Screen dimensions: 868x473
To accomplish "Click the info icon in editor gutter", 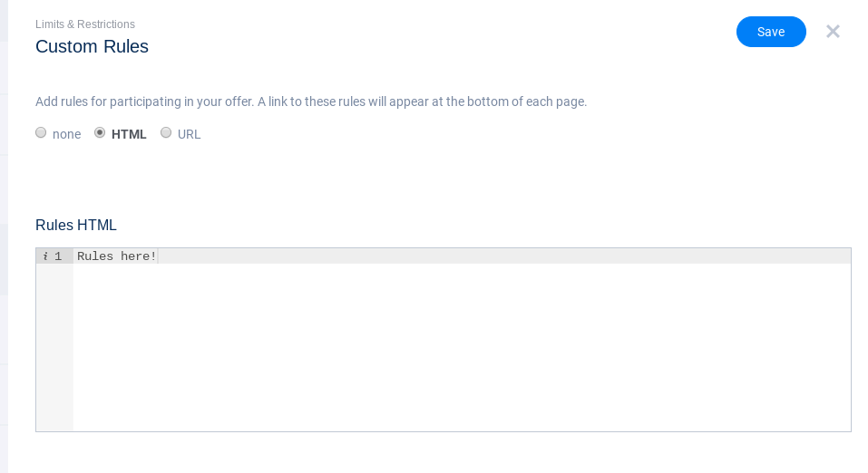I will point(45,256).
